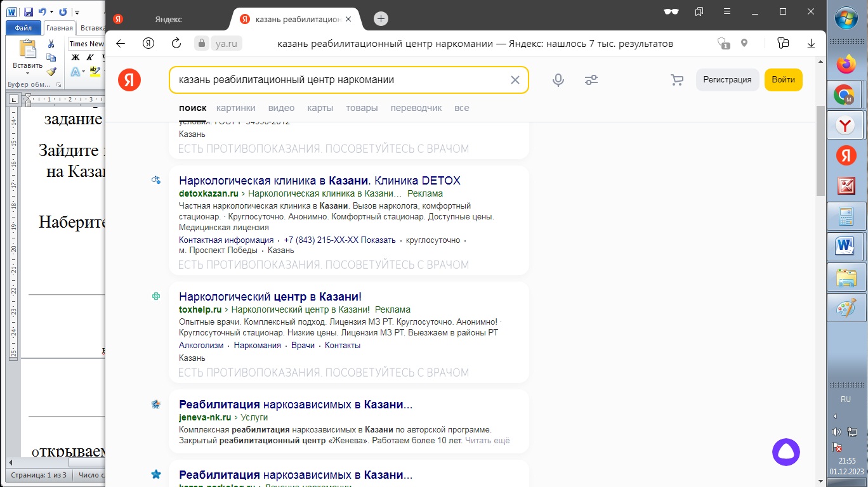Image resolution: width=868 pixels, height=487 pixels.
Task: Open Наркологический центр в Казани! result
Action: [270, 297]
